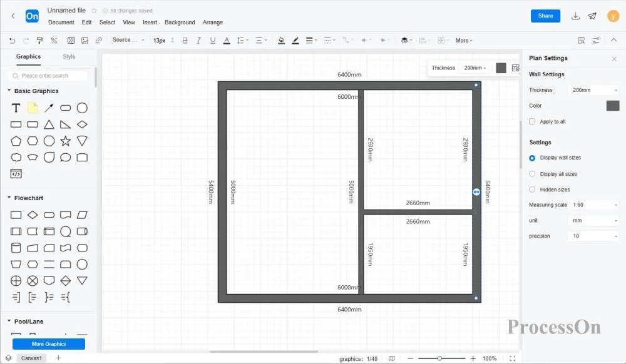Select the code embed shape icon

pyautogui.click(x=16, y=173)
